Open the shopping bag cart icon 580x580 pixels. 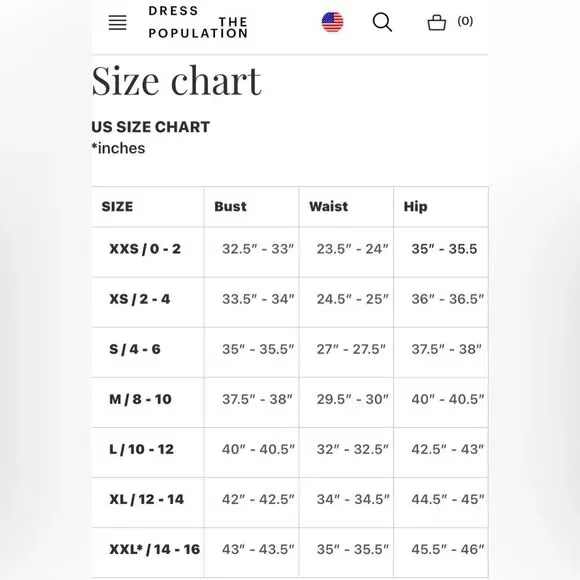tap(436, 22)
